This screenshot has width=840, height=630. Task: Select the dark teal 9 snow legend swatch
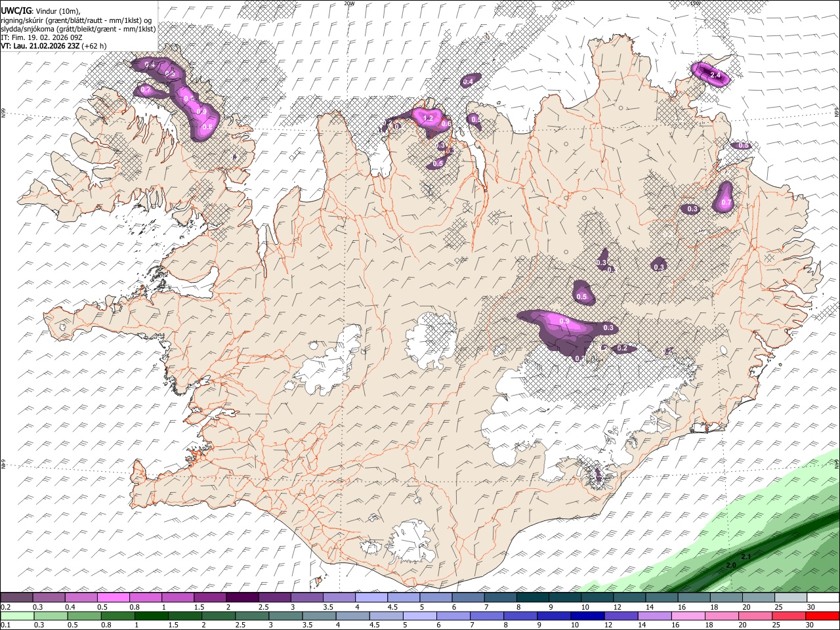(533, 598)
